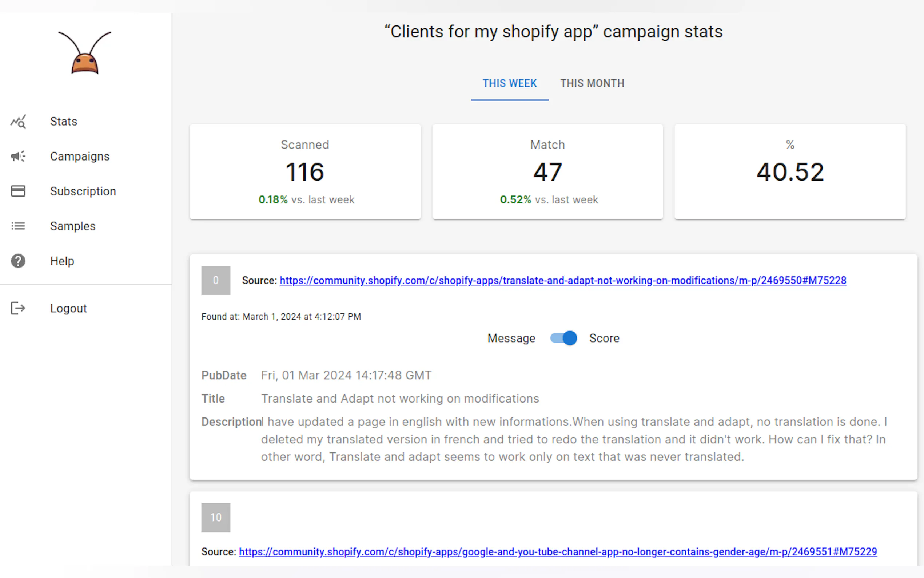The height and width of the screenshot is (578, 924).
Task: Toggle the Message/Score switch
Action: pyautogui.click(x=563, y=338)
